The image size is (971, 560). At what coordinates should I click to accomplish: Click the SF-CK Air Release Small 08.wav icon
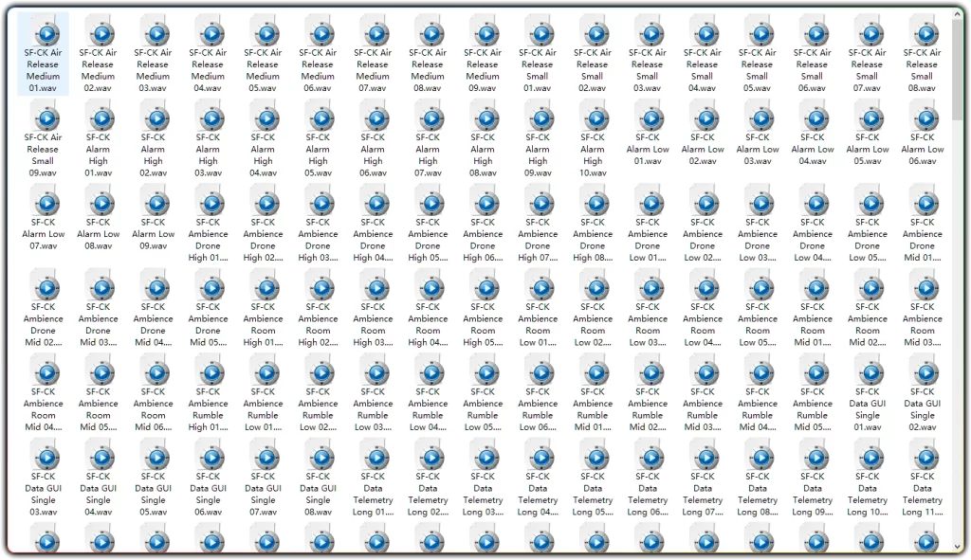(x=925, y=32)
